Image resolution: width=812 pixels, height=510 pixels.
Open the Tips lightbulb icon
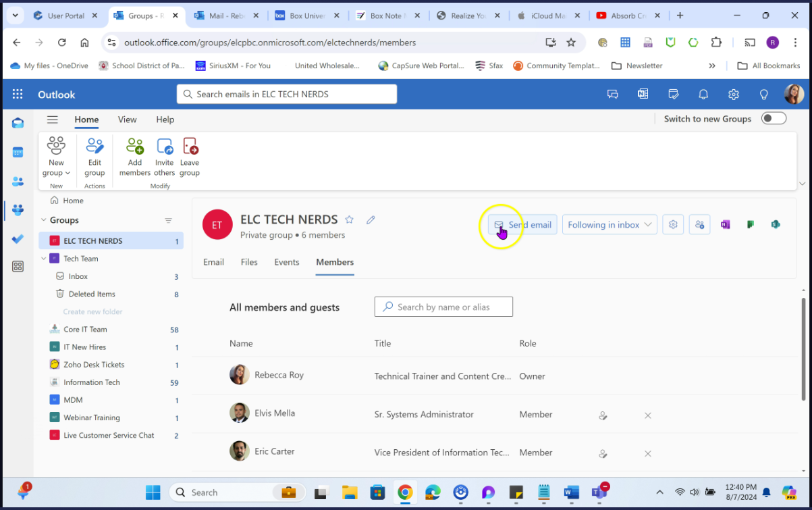coord(764,95)
